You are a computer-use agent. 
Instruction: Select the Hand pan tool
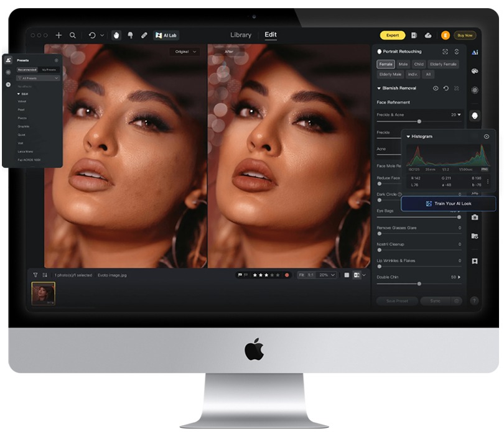(116, 35)
